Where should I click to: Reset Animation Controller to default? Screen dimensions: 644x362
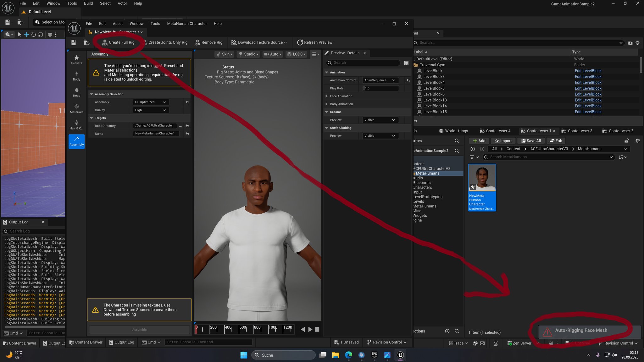tap(408, 80)
